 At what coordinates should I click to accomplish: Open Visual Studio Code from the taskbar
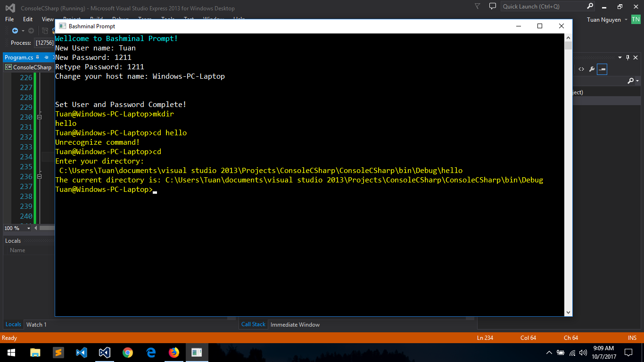pyautogui.click(x=81, y=353)
